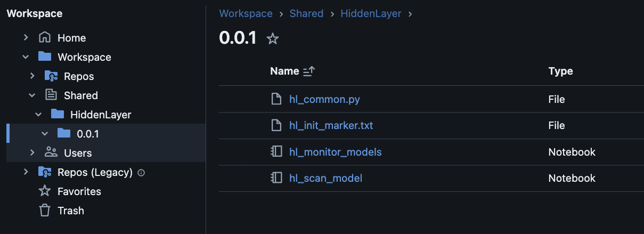Viewport: 644px width, 234px height.
Task: Click the Home house icon in sidebar
Action: click(45, 38)
